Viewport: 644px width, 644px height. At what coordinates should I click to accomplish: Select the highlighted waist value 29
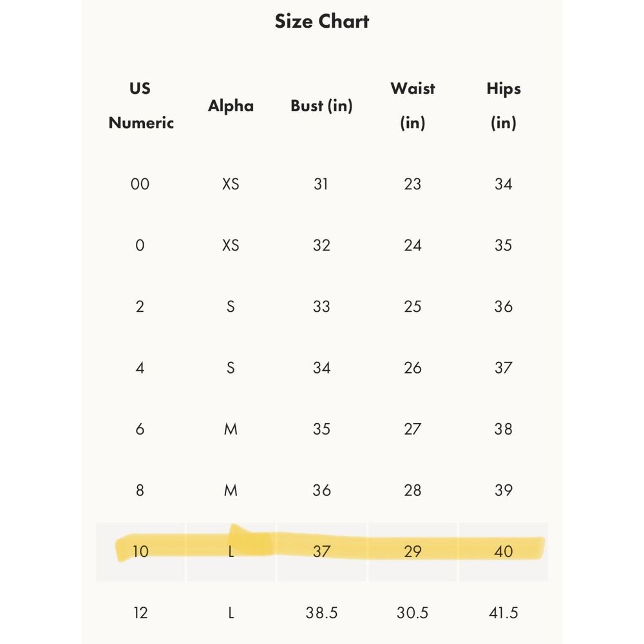(x=412, y=551)
